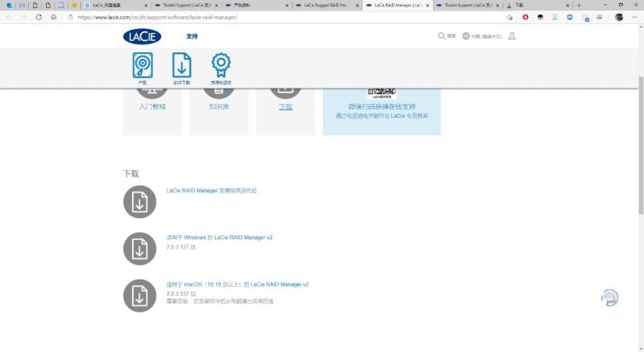The image size is (644, 352).
Task: Click download icon for Windows RAID Manager
Action: click(x=139, y=249)
